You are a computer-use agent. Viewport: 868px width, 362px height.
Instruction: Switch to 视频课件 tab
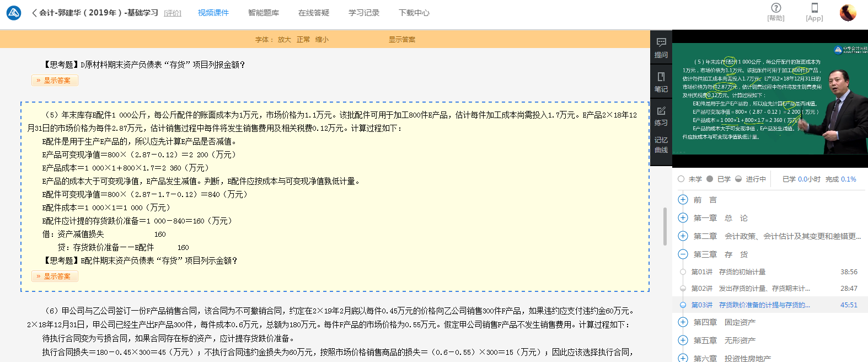pyautogui.click(x=213, y=13)
